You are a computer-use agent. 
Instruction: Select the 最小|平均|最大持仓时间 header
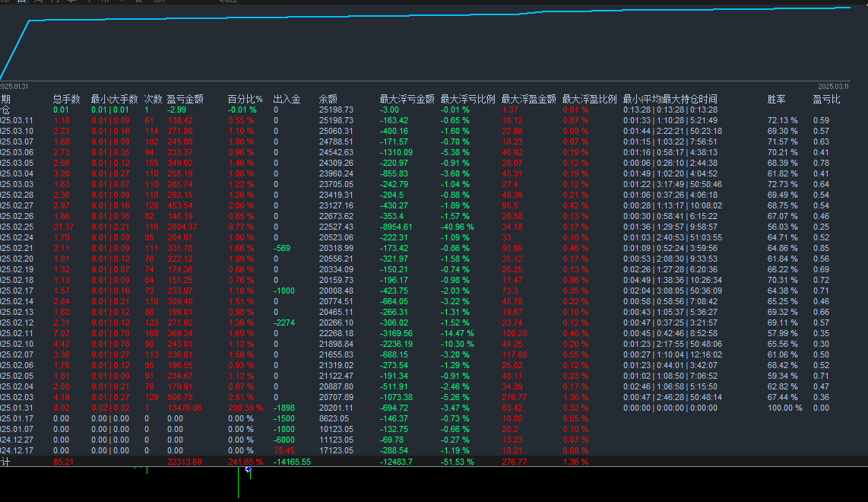[670, 99]
